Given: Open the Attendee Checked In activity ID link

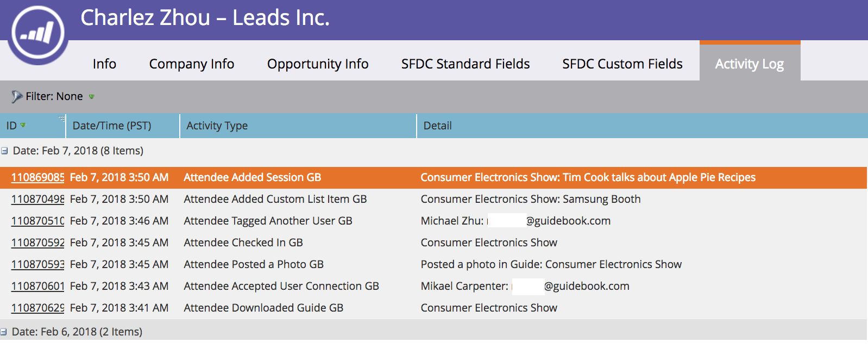Looking at the screenshot, I should tap(37, 243).
